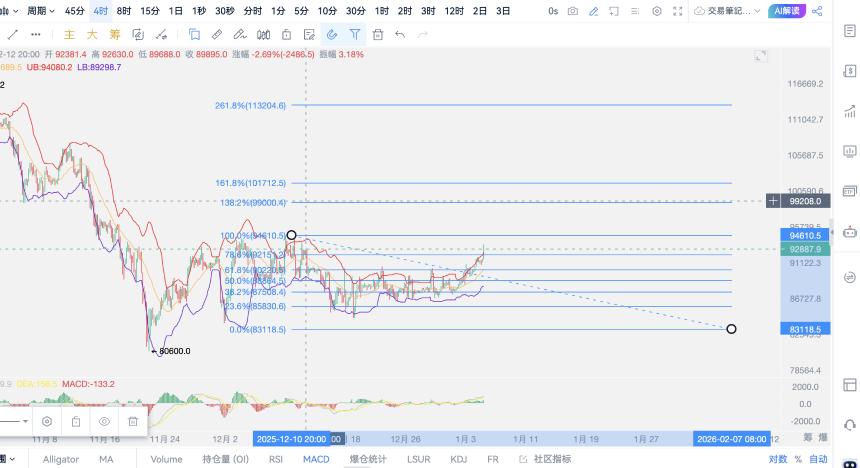Enter fullscreen chart mode

678,11
